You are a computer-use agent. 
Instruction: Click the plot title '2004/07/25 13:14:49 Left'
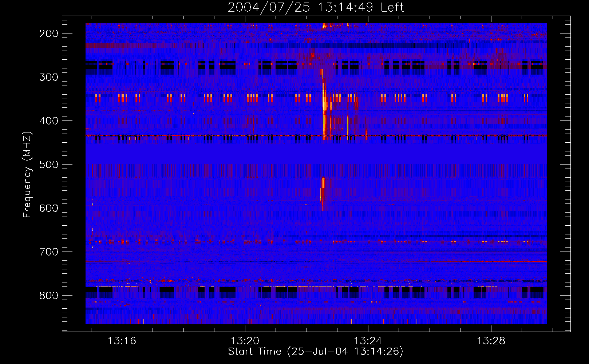point(316,7)
